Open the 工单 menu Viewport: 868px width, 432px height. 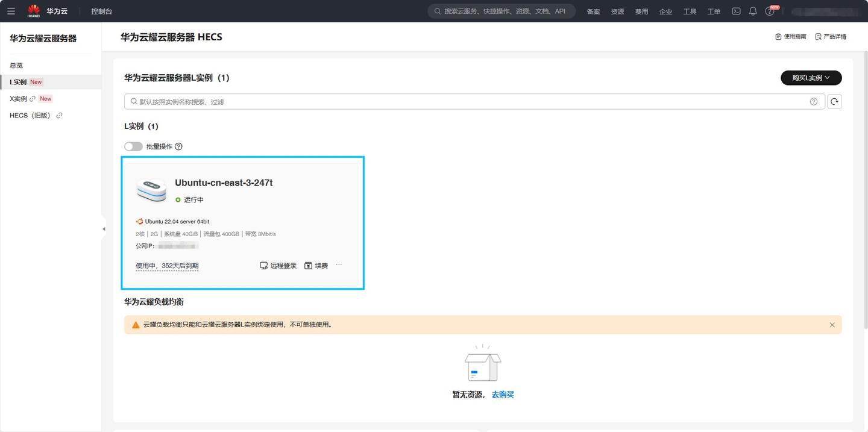point(714,11)
